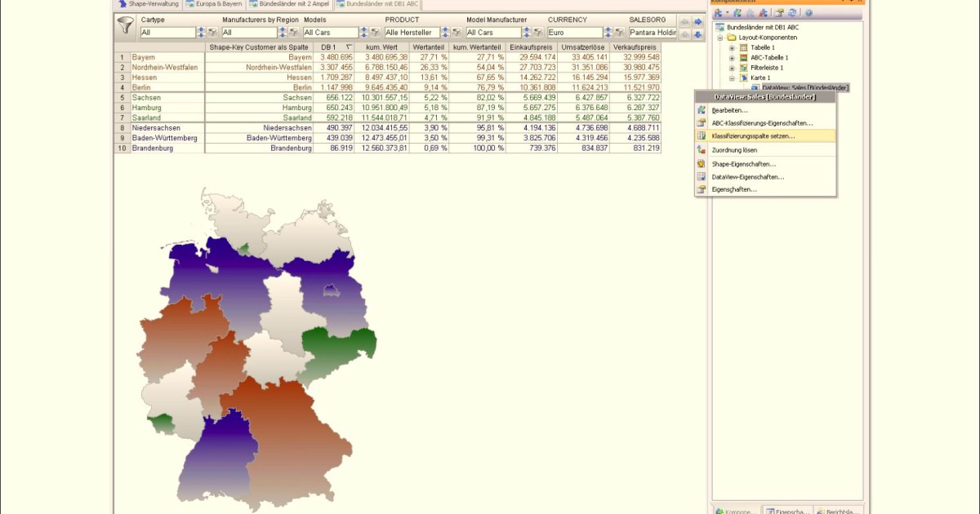This screenshot has height=514, width=980.
Task: Select Klassifizierungsspalte setzen from context menu
Action: (752, 135)
